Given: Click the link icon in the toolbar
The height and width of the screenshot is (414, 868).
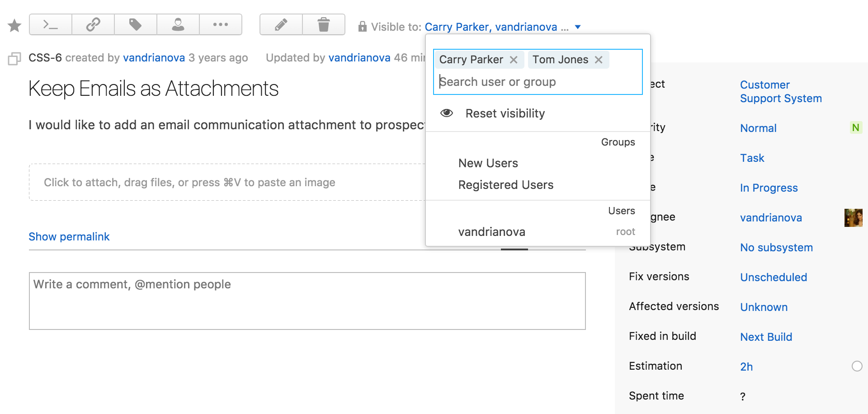Looking at the screenshot, I should pos(93,24).
